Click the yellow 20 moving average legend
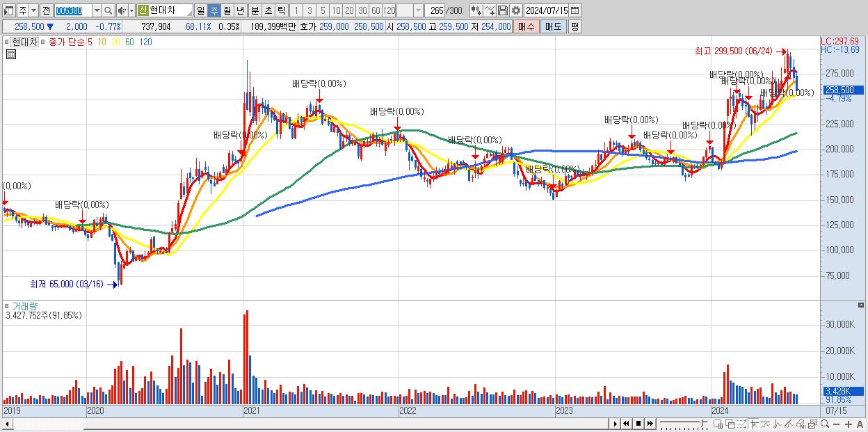Viewport: 868px width, 432px height. (115, 42)
